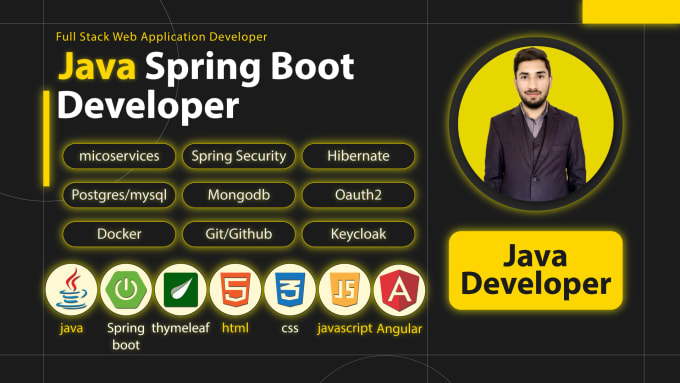Click the 'thymeleaf' label text
This screenshot has height=383, width=680.
click(180, 328)
